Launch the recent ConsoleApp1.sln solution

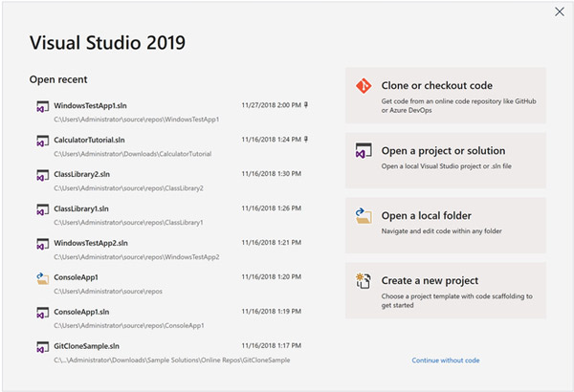coord(81,311)
